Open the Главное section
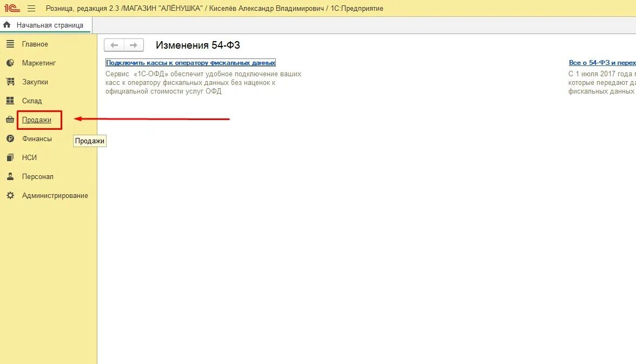Screen dimensions: 636x364 tap(35, 44)
